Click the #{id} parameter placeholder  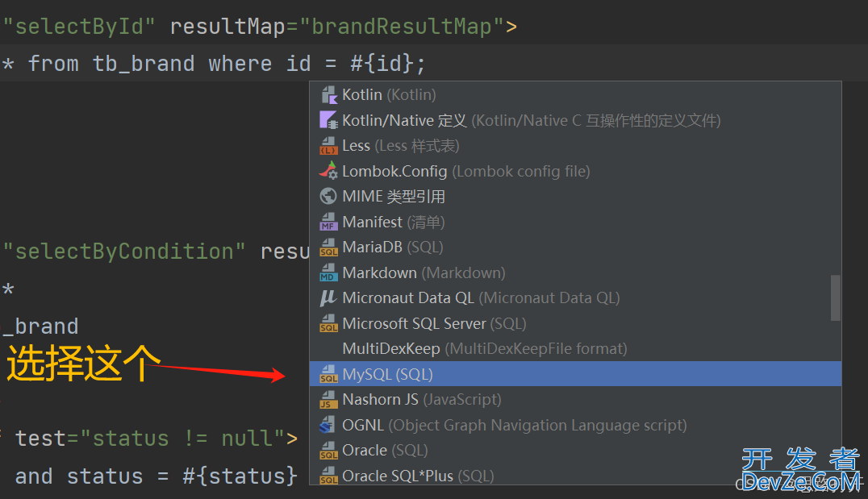[382, 64]
